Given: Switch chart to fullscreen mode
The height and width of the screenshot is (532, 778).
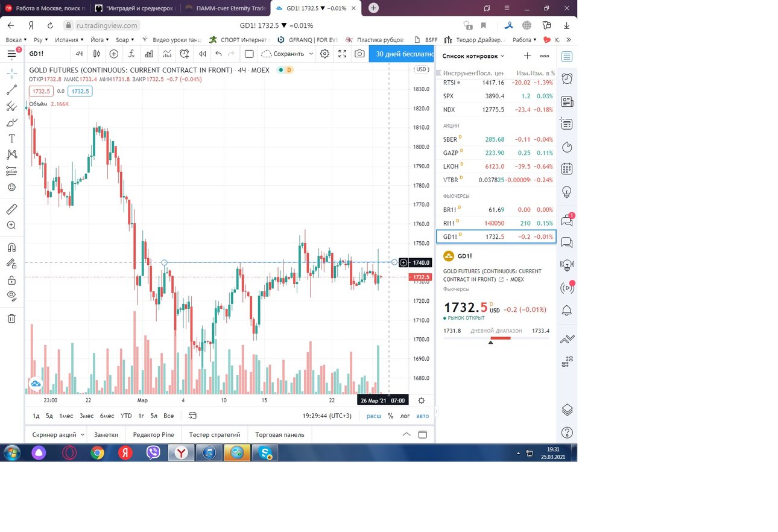Looking at the screenshot, I should tap(342, 54).
